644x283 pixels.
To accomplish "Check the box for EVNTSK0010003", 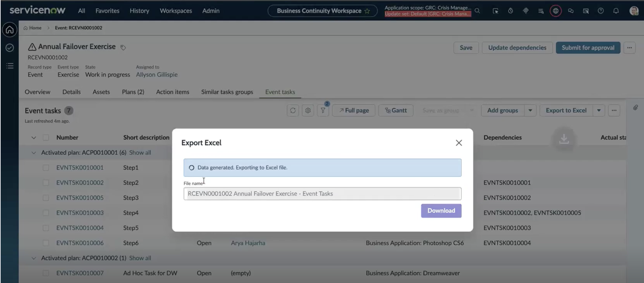I will (x=46, y=213).
